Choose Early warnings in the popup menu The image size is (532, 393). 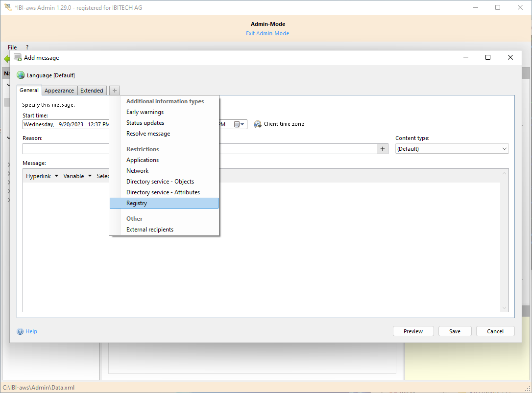(x=145, y=112)
